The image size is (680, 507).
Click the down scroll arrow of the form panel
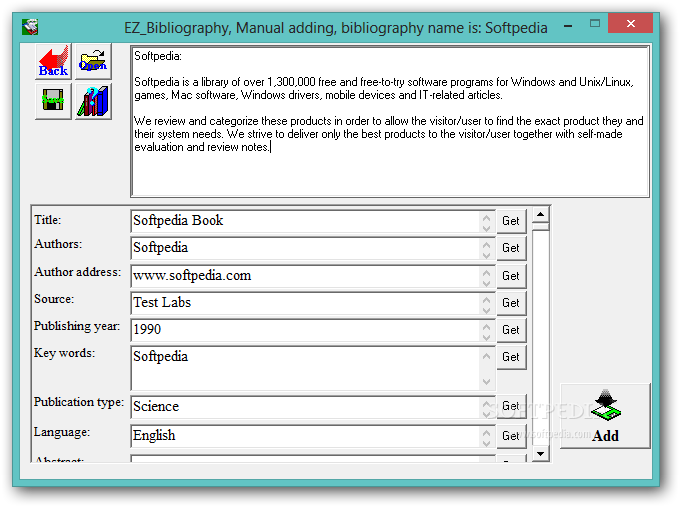(540, 454)
